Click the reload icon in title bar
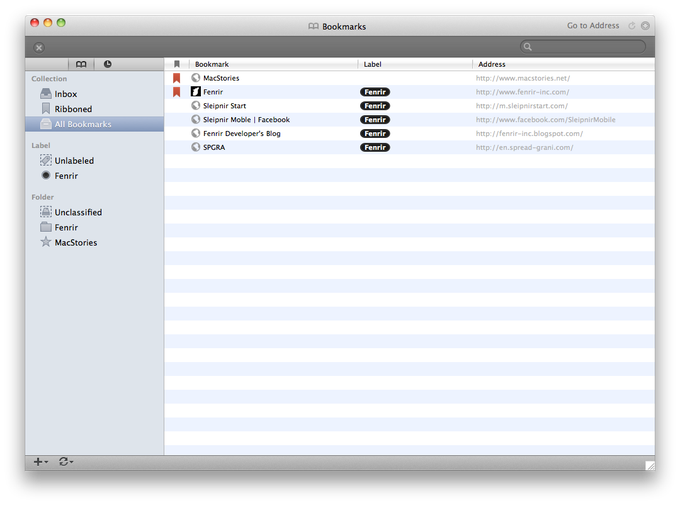The image size is (680, 505). click(632, 26)
